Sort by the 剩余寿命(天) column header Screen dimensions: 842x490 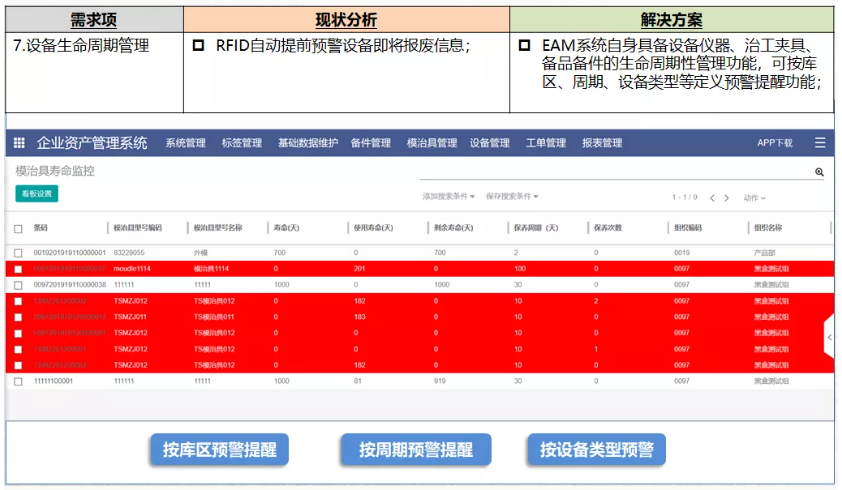pyautogui.click(x=453, y=228)
